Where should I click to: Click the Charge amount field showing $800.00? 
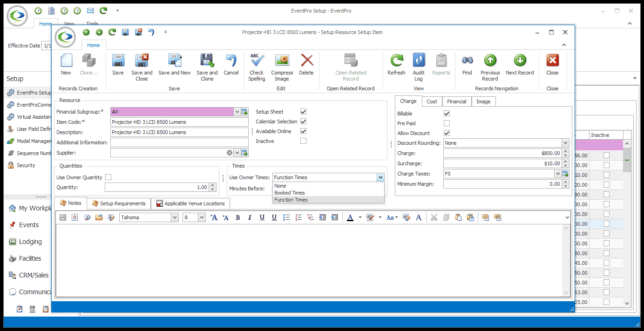point(502,153)
